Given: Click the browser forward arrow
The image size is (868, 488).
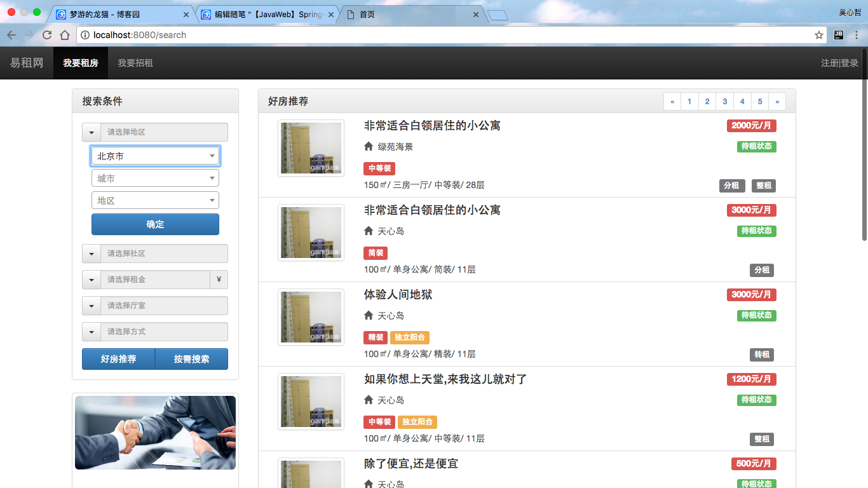Looking at the screenshot, I should pos(29,35).
